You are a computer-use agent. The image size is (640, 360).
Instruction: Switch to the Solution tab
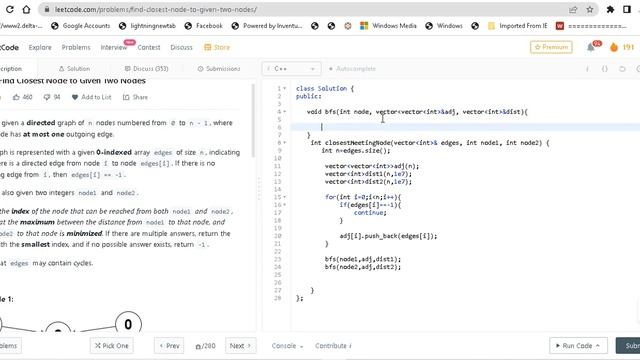coord(74,69)
